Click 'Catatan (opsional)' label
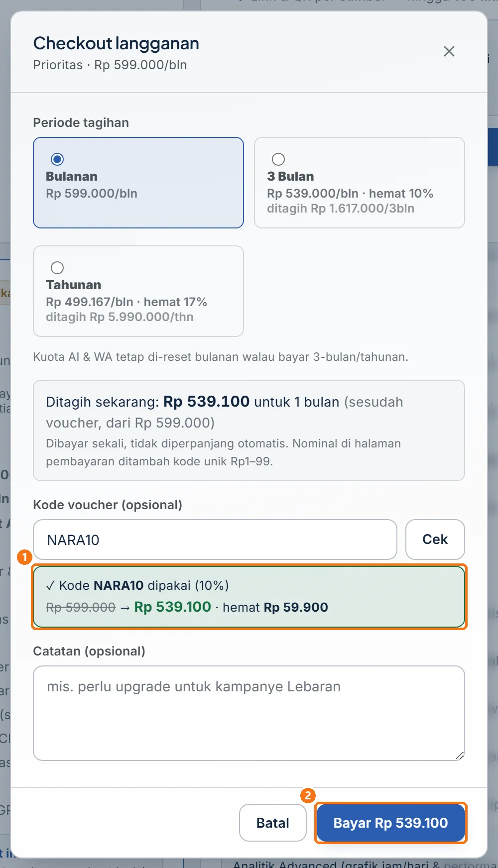This screenshot has width=498, height=868. coord(89,651)
